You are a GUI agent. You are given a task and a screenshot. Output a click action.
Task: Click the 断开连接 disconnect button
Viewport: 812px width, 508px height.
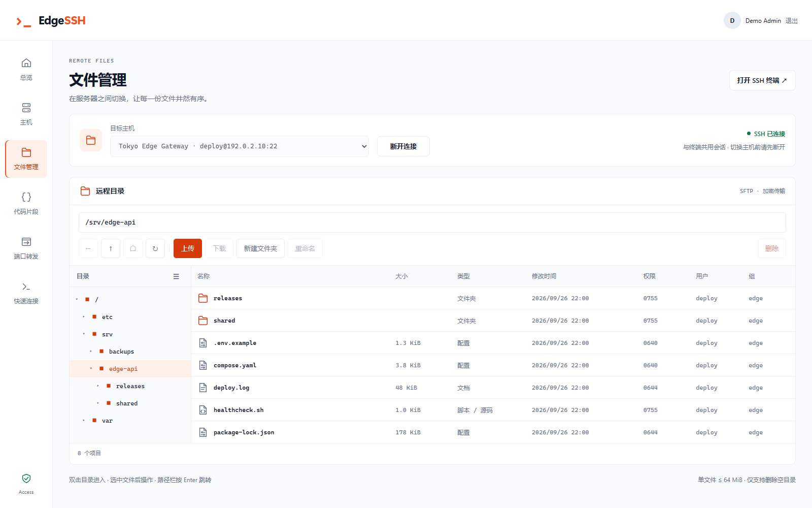[403, 146]
